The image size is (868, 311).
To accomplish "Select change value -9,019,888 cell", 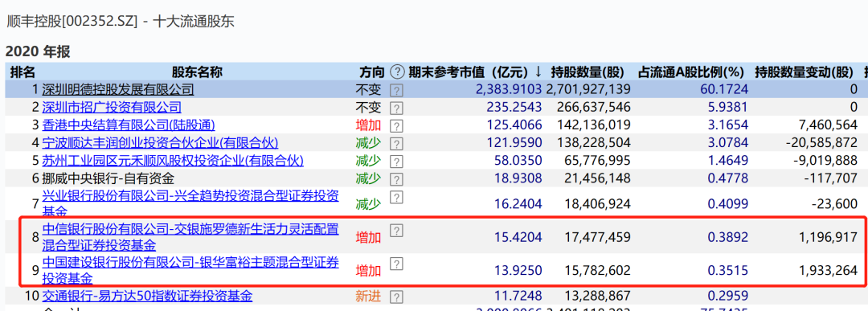I will coord(825,161).
